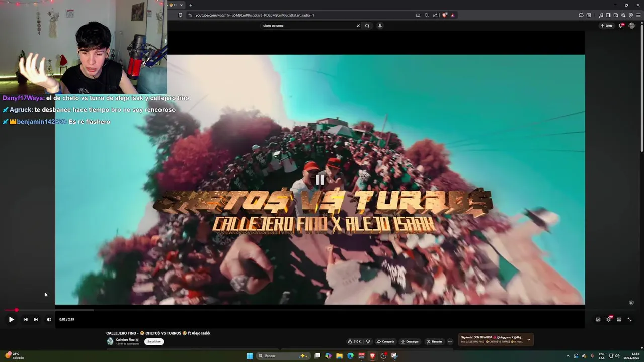This screenshot has height=362, width=644.
Task: Switch to theater mode view
Action: click(x=619, y=319)
